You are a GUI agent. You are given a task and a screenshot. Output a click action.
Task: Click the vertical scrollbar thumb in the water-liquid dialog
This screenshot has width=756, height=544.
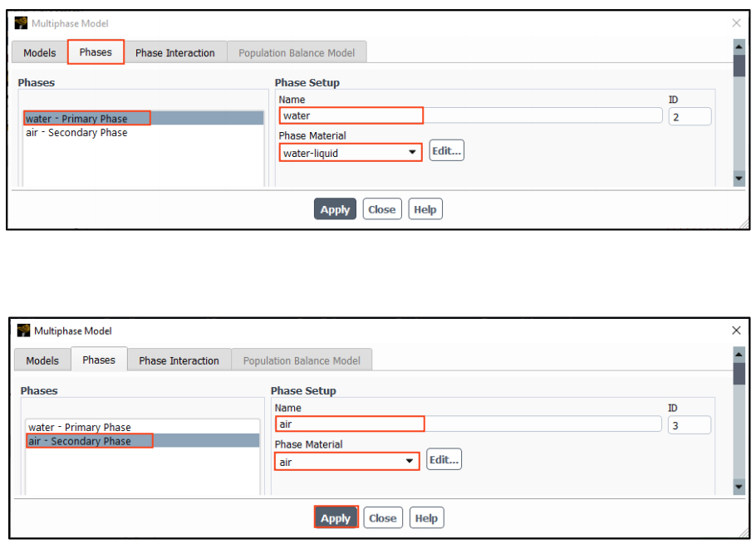point(739,64)
